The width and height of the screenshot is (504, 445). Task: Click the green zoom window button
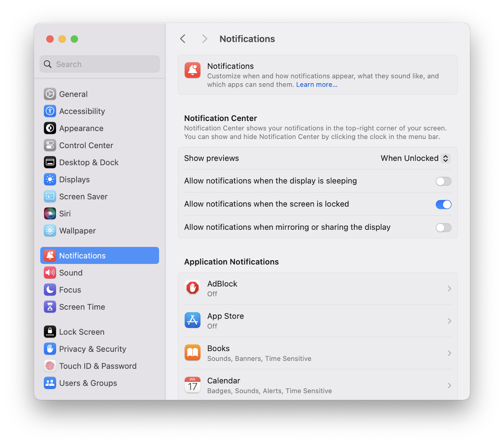pyautogui.click(x=74, y=39)
